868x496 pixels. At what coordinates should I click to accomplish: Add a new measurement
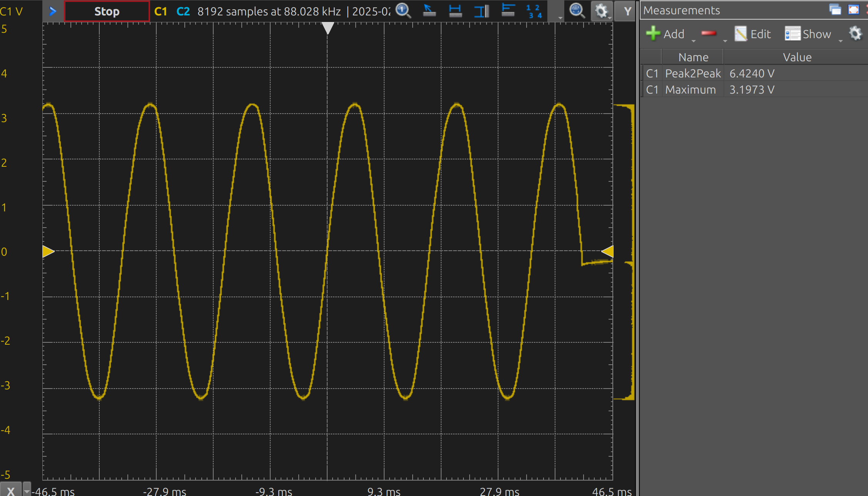[665, 34]
